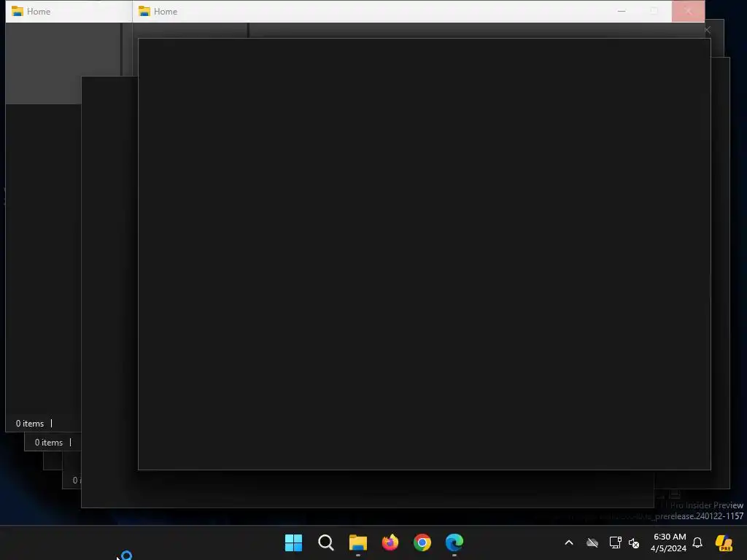The width and height of the screenshot is (747, 560).
Task: Open the Copilot preview icon
Action: click(724, 542)
